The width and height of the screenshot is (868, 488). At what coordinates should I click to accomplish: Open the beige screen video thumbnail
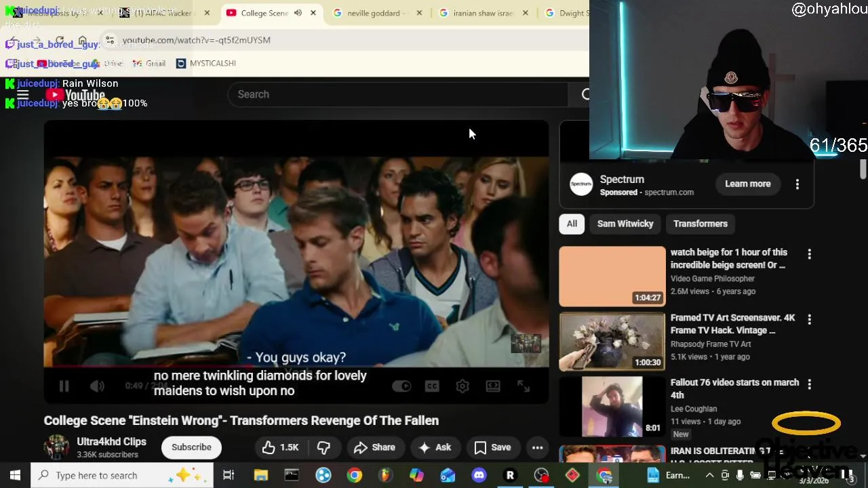tap(612, 277)
